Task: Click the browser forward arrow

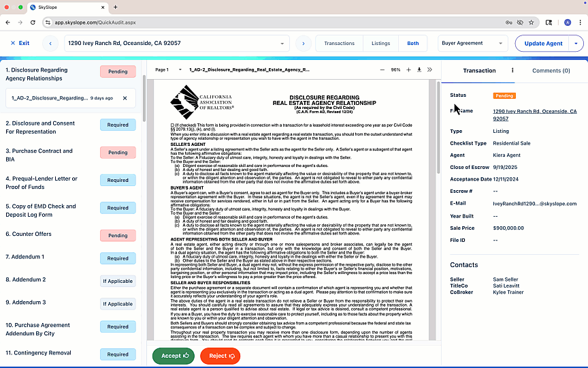Action: click(20, 22)
